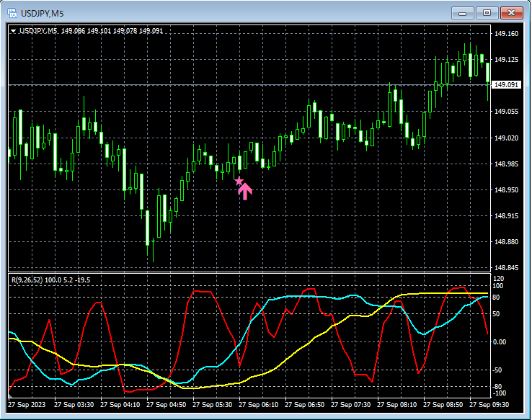Click the 148.880 price scale value
532x420 pixels.
[x=506, y=241]
